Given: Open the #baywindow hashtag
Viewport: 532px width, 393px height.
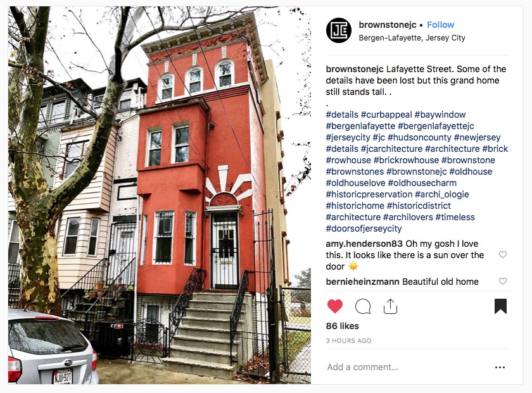Looking at the screenshot, I should click(x=440, y=115).
